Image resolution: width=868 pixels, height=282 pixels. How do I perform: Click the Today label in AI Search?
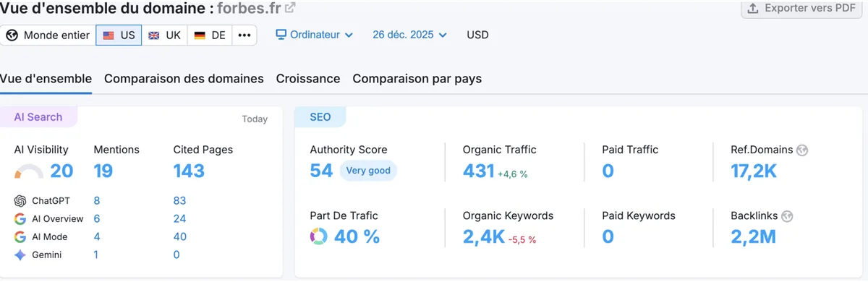pyautogui.click(x=255, y=119)
